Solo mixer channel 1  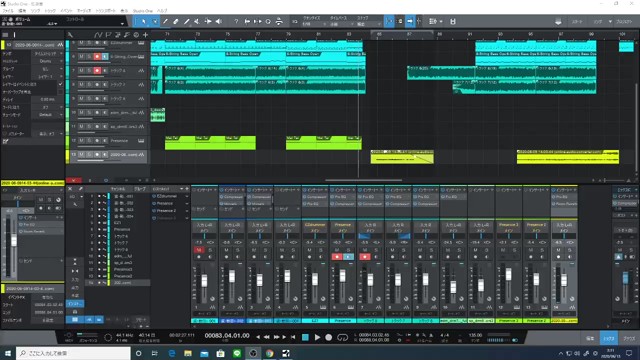(210, 250)
